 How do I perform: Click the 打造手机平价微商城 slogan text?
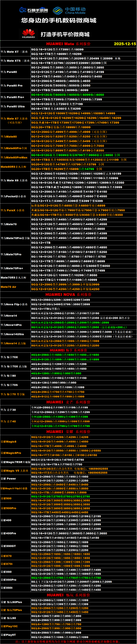point(65,34)
